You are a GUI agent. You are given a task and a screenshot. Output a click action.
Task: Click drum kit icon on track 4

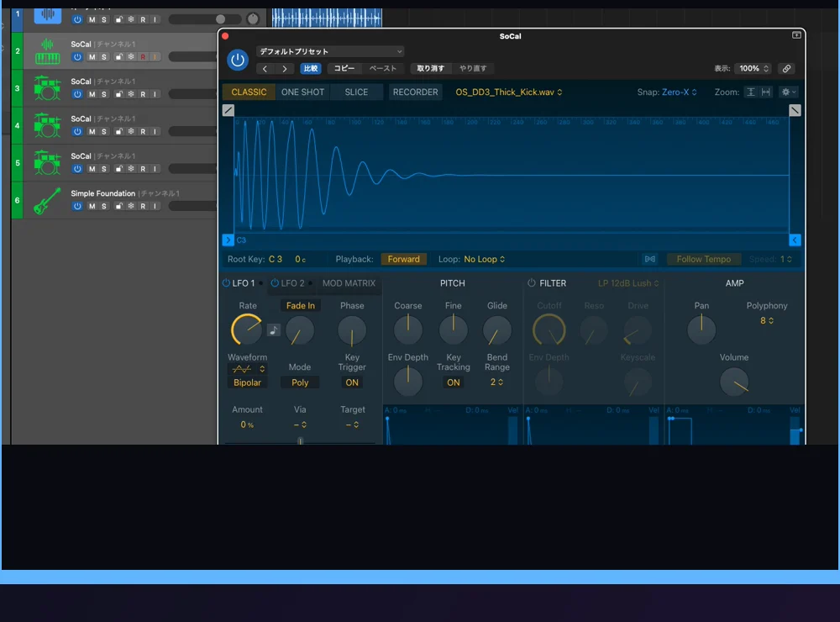click(x=47, y=125)
